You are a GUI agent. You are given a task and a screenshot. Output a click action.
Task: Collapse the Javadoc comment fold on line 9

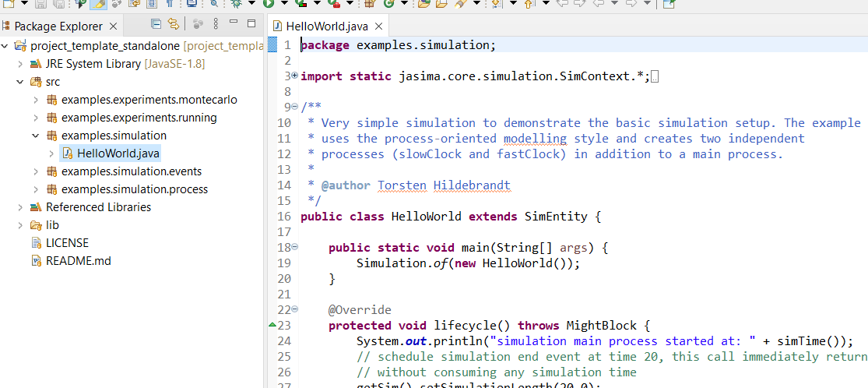pyautogui.click(x=294, y=107)
